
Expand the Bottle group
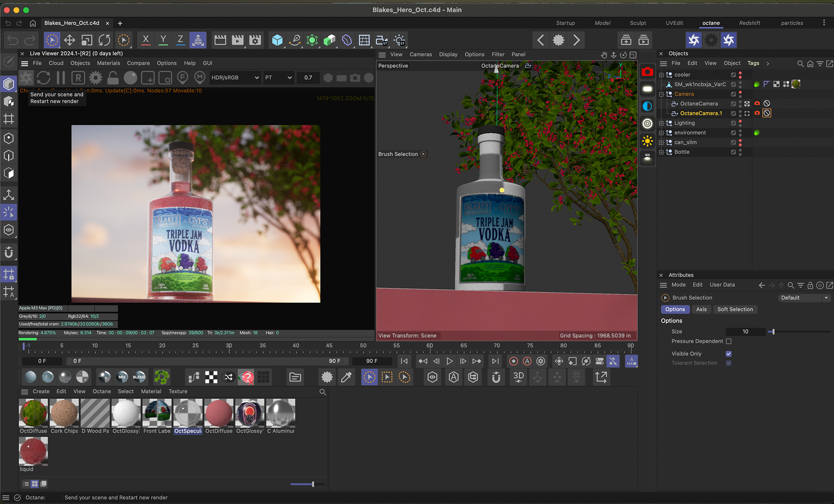click(661, 152)
